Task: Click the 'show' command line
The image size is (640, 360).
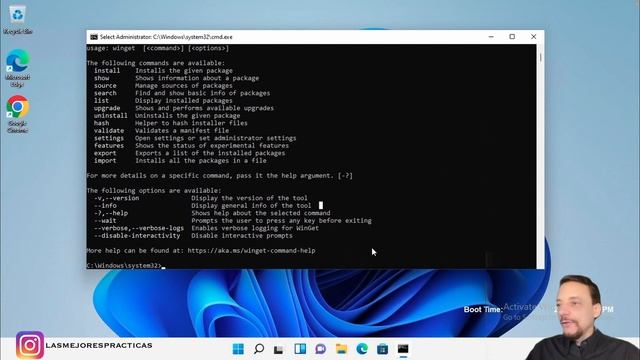Action: 176,78
